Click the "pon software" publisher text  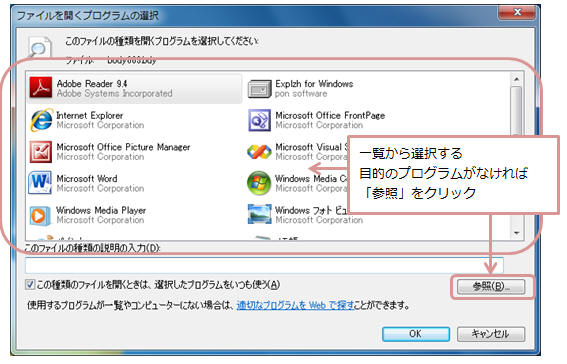tap(301, 94)
